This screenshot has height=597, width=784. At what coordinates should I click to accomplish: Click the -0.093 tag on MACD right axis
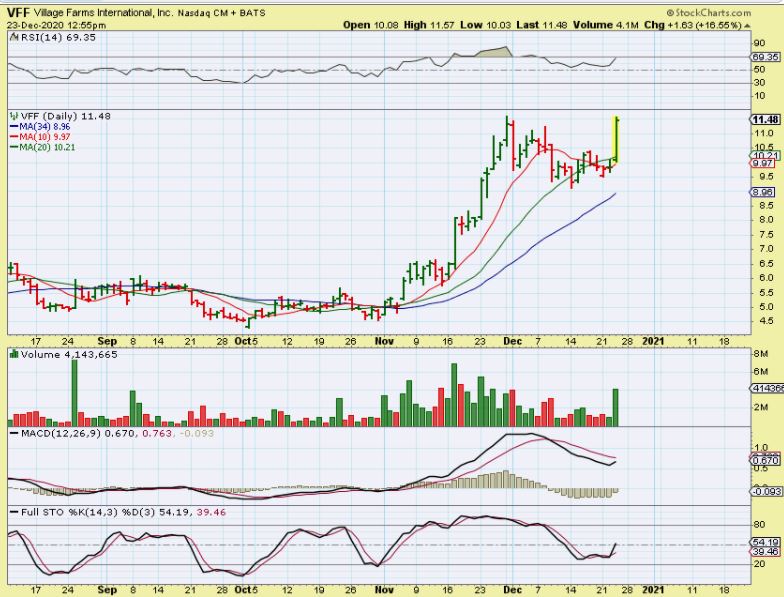click(x=766, y=492)
